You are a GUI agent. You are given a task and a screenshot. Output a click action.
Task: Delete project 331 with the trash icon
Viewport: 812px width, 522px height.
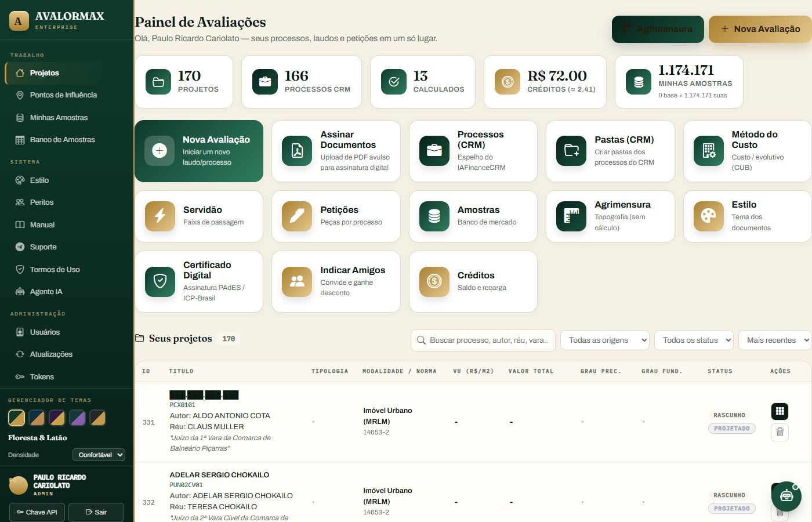(x=780, y=432)
